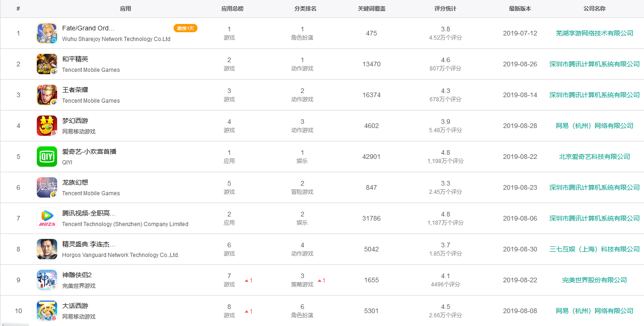Open 深圳市腾讯计算机系统有限公司 link in 龙族幻想 row

click(595, 187)
